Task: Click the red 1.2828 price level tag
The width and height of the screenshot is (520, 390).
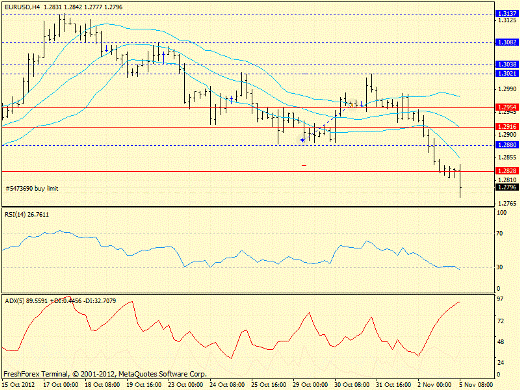Action: 507,171
